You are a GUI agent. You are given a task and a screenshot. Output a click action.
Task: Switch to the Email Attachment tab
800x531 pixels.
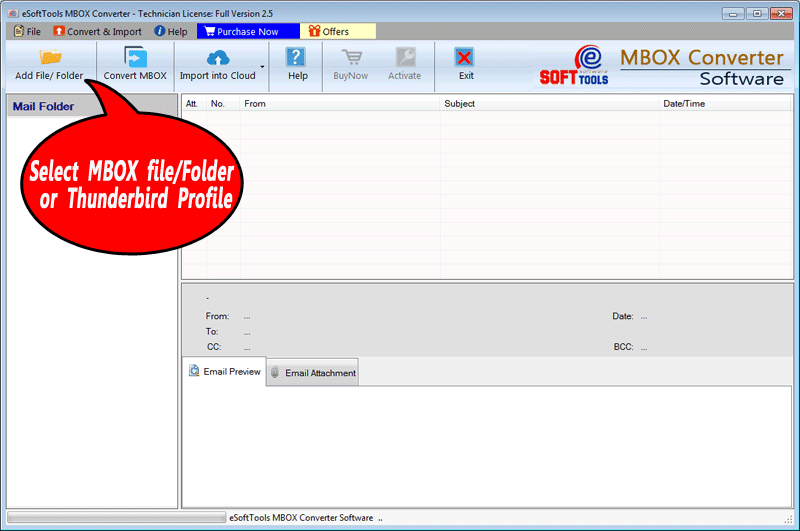[x=313, y=373]
